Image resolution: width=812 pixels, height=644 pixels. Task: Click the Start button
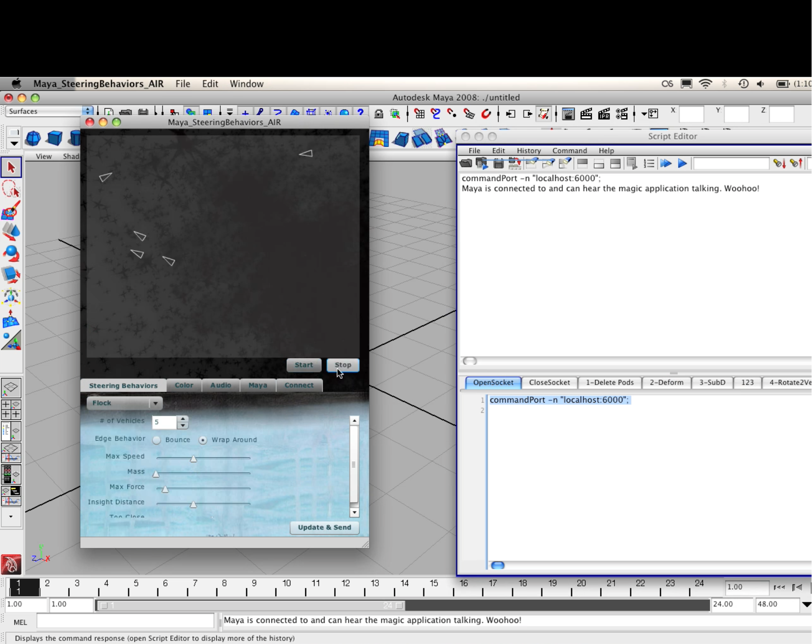304,365
